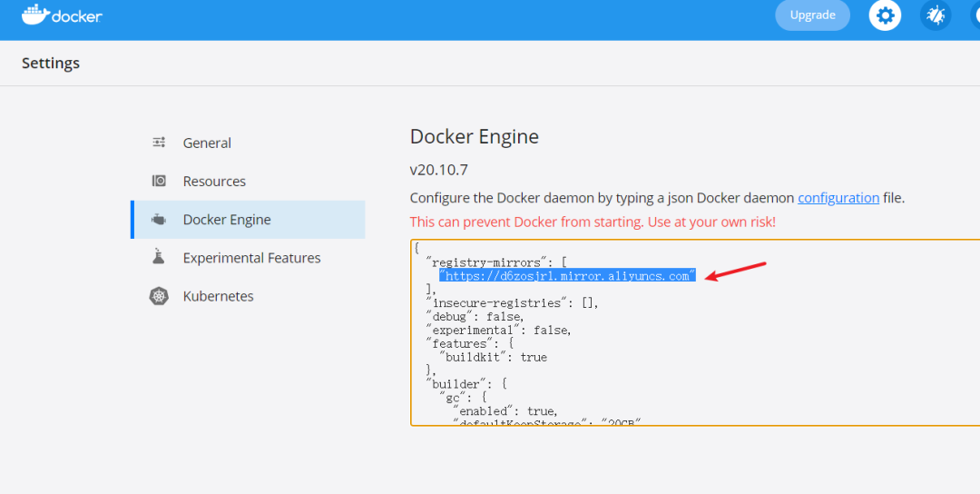Go to Experimental Features section
The image size is (980, 494).
(251, 258)
